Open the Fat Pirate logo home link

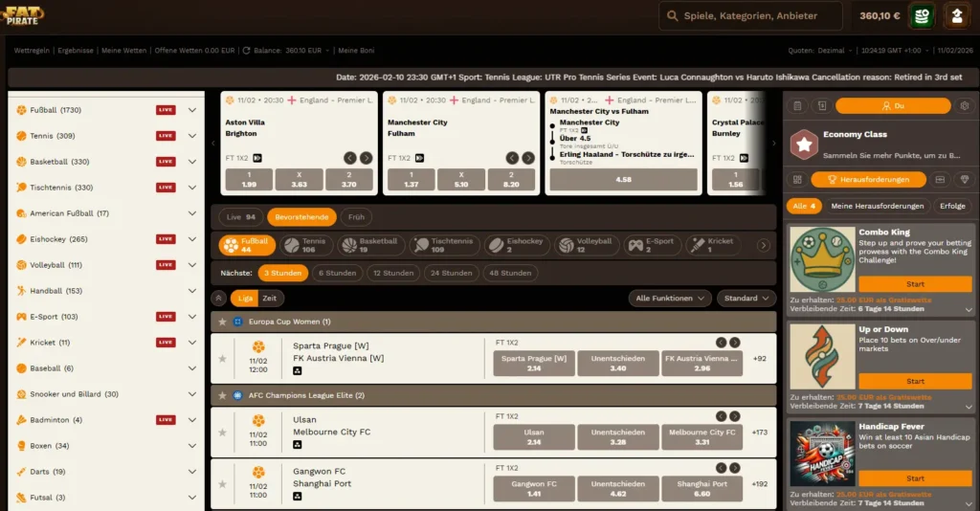(23, 15)
